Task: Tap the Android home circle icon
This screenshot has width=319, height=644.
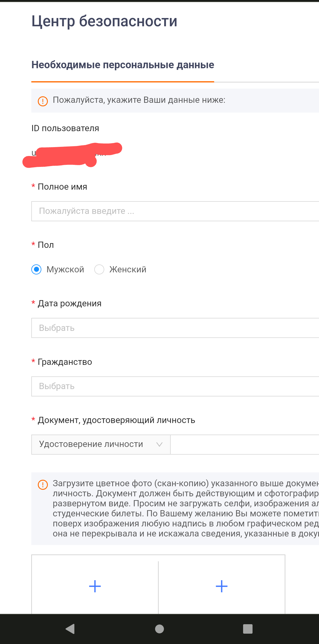Action: [159, 629]
